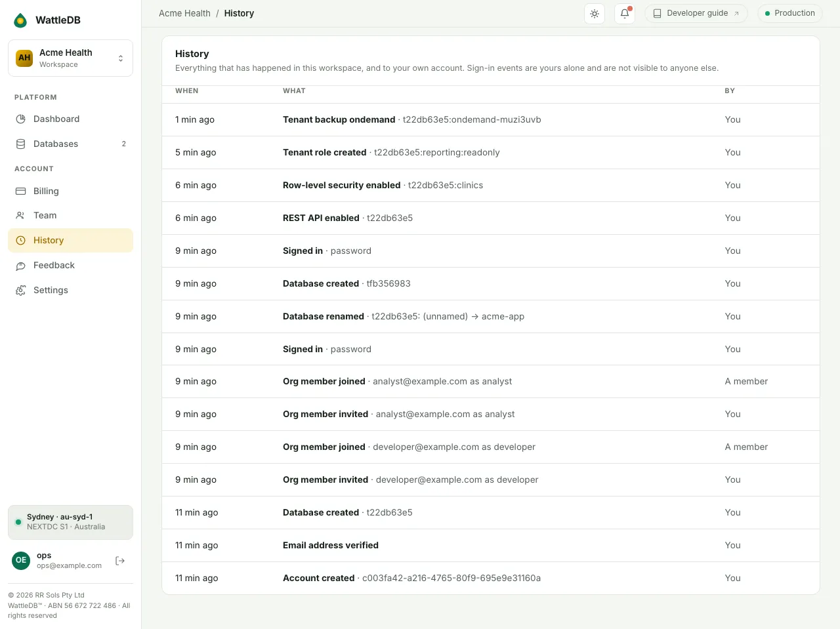Image resolution: width=840 pixels, height=629 pixels.
Task: Click the 'REST API enabled' entry
Action: 491,218
